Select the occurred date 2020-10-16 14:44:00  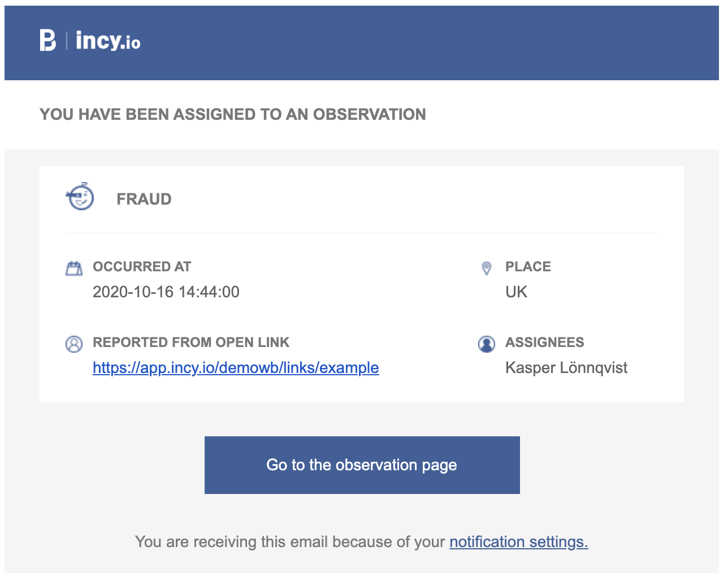click(x=166, y=292)
